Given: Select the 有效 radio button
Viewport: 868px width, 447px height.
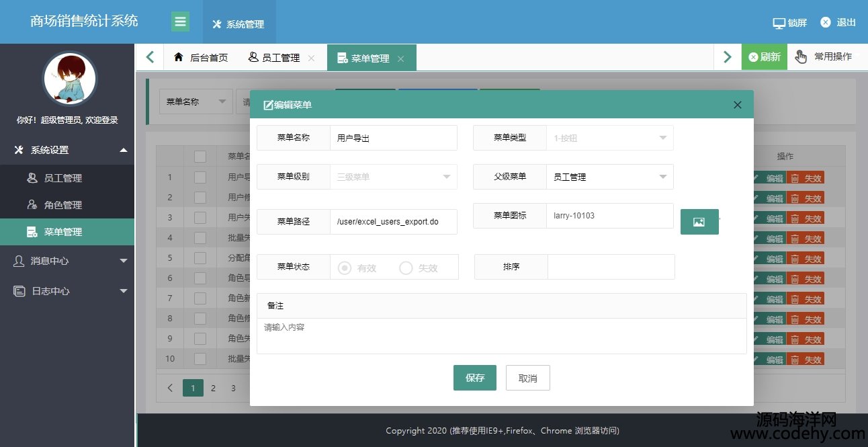Looking at the screenshot, I should pos(345,268).
